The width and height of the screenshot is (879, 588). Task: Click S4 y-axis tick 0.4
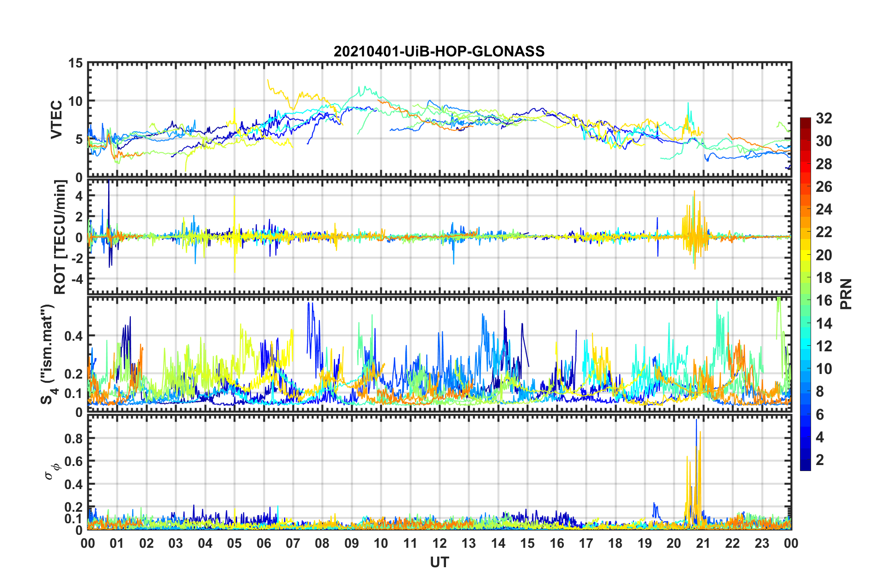[73, 336]
